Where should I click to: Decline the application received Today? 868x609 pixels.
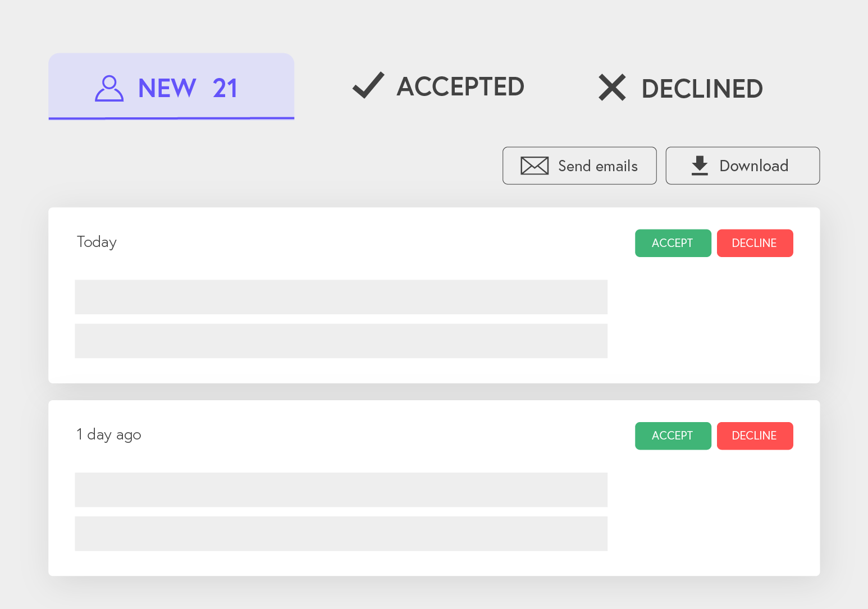click(755, 243)
